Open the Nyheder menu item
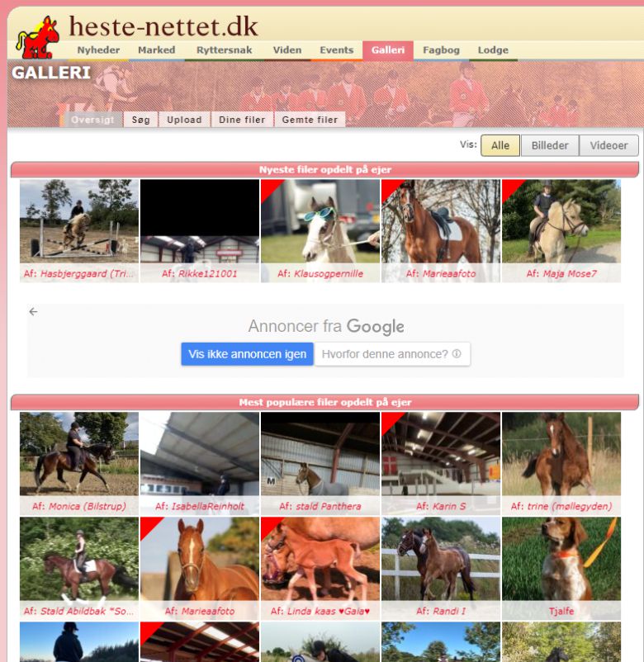The image size is (644, 662). coord(98,50)
